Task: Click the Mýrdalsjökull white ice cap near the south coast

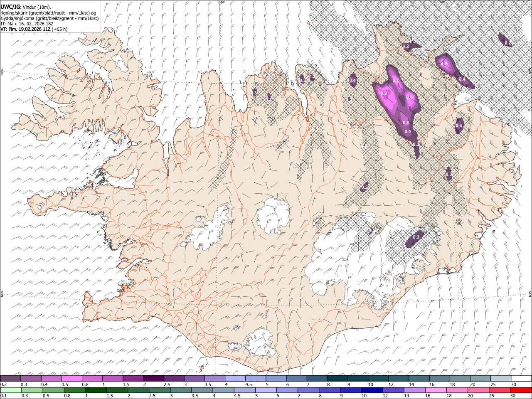Action: pyautogui.click(x=260, y=342)
